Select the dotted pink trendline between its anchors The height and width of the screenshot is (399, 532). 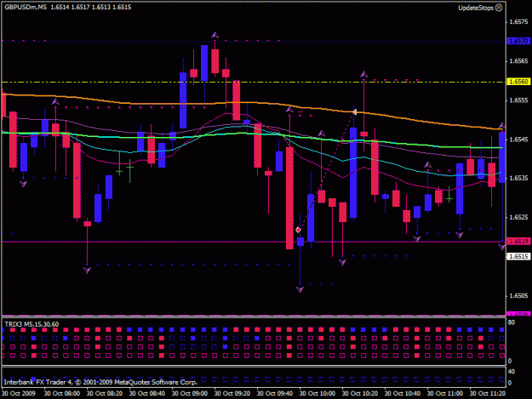(326, 171)
